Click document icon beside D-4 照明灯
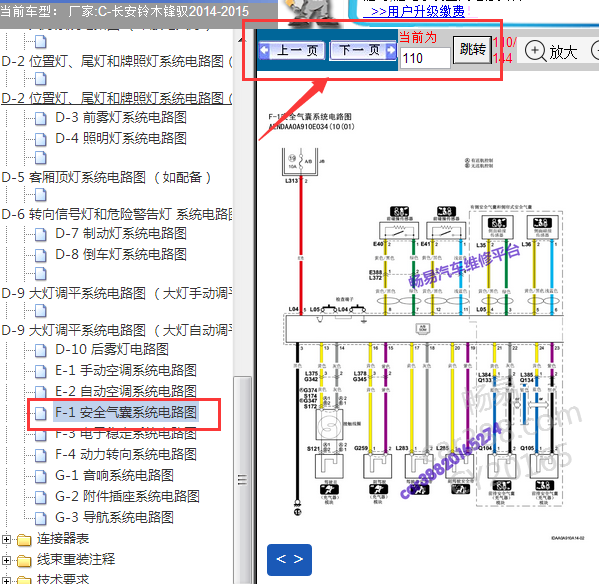The height and width of the screenshot is (584, 599). [40, 139]
